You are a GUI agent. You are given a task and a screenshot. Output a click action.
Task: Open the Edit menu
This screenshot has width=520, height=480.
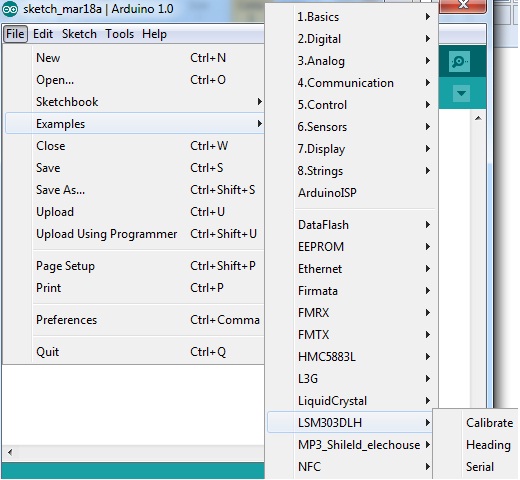(x=43, y=34)
